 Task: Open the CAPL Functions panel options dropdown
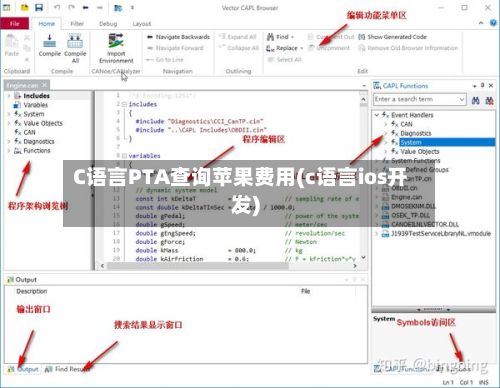[475, 86]
